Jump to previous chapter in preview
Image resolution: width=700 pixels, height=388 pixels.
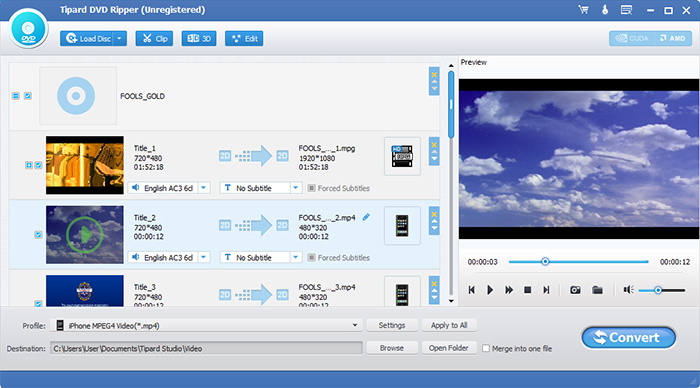(471, 290)
